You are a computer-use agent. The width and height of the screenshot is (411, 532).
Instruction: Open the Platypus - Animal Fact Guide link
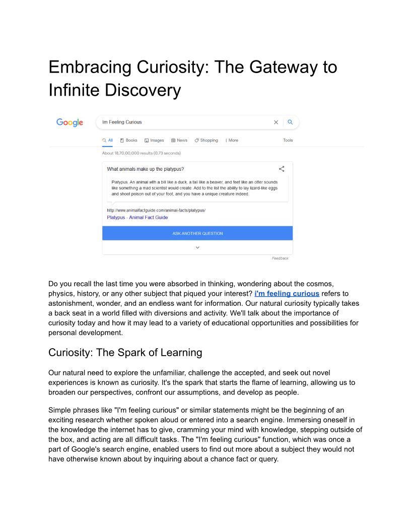pos(138,218)
